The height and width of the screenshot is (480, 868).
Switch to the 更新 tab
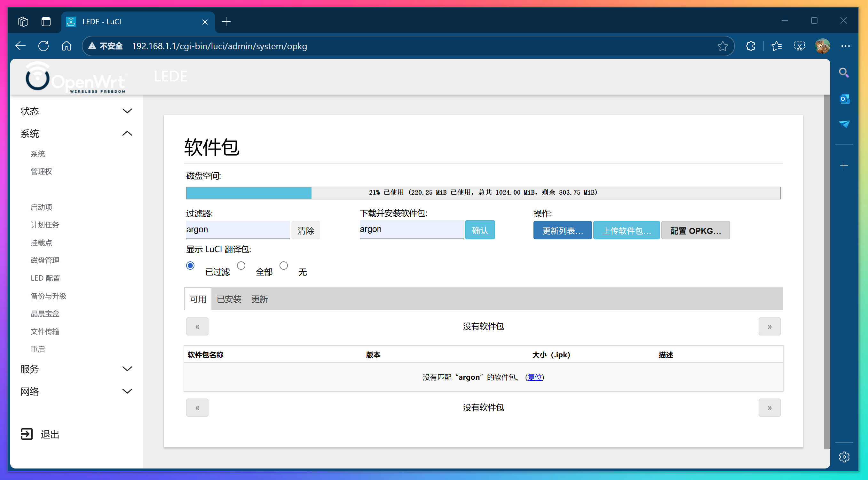pyautogui.click(x=259, y=299)
